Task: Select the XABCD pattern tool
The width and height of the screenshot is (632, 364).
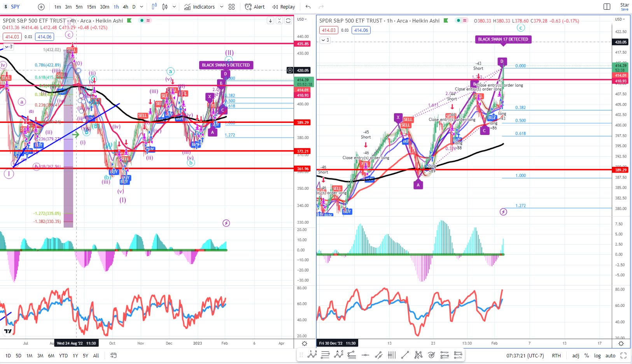Action: point(418,355)
